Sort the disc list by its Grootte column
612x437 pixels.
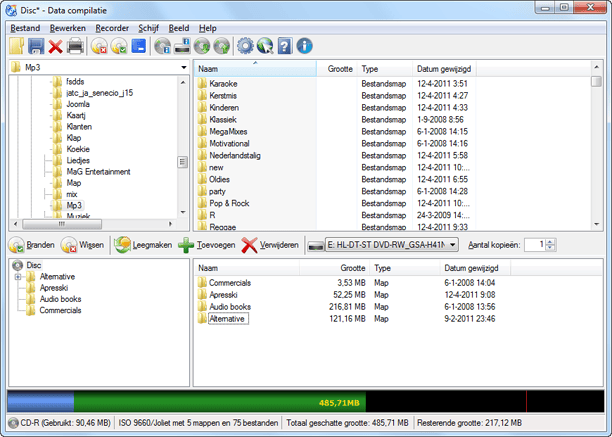(x=332, y=268)
